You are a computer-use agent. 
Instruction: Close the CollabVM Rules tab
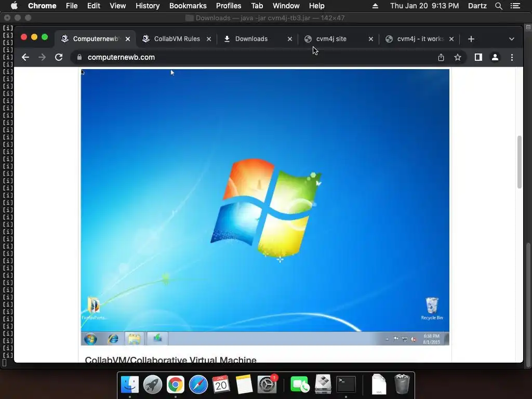click(x=209, y=39)
